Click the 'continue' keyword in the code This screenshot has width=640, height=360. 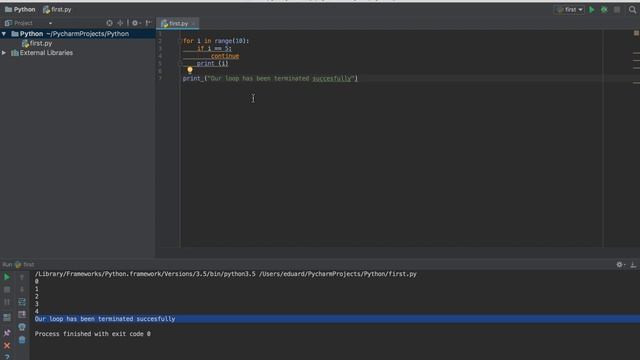[225, 56]
